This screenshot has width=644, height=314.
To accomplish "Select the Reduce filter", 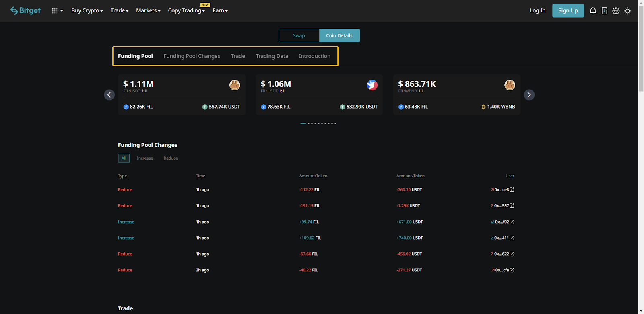I will pos(171,158).
